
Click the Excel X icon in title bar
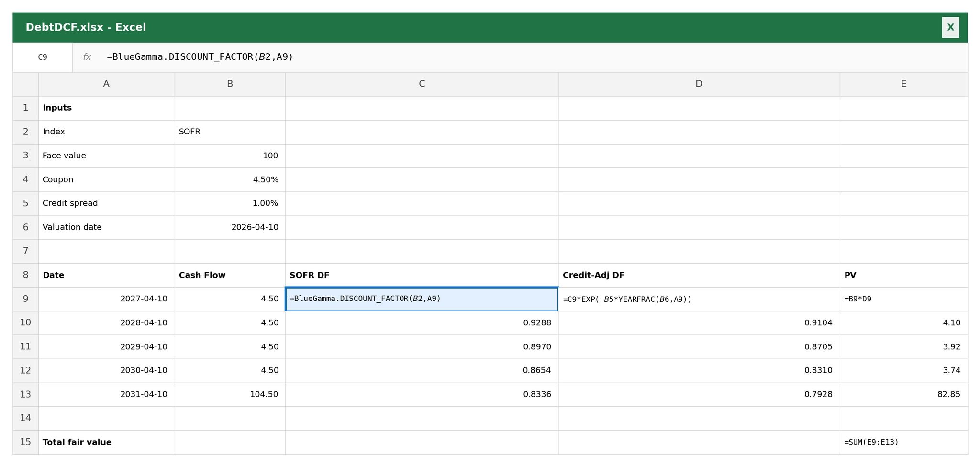pos(950,27)
